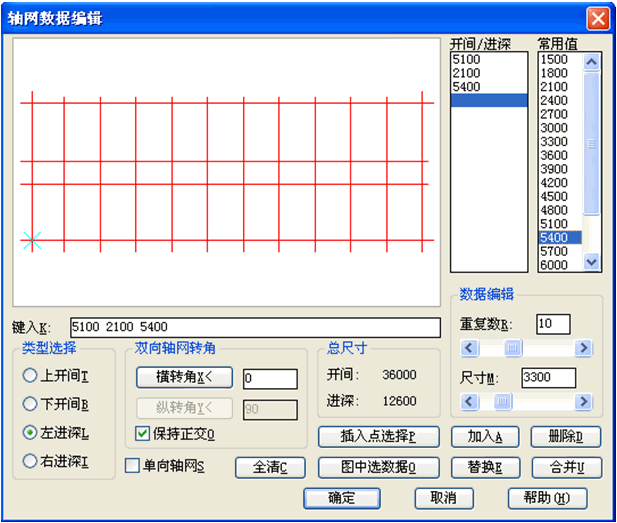The width and height of the screenshot is (617, 523).
Task: Enable the 单向轴网S checkbox
Action: pyautogui.click(x=132, y=465)
